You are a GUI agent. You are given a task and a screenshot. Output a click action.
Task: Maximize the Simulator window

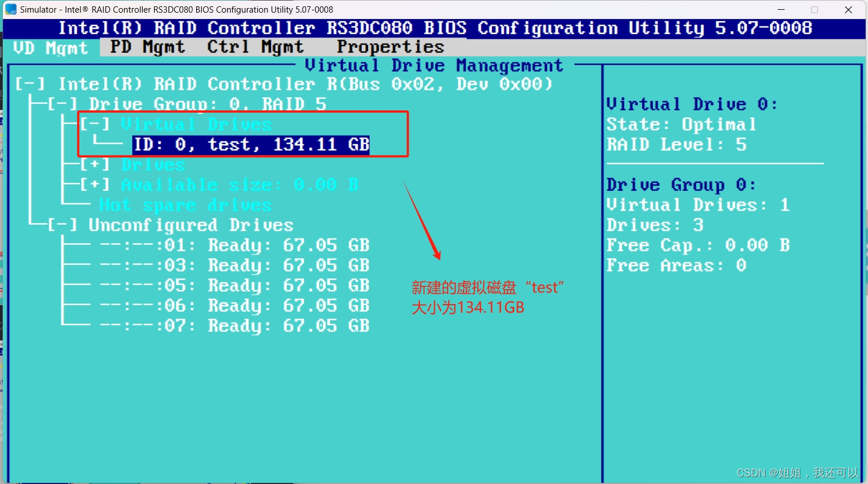click(x=815, y=10)
